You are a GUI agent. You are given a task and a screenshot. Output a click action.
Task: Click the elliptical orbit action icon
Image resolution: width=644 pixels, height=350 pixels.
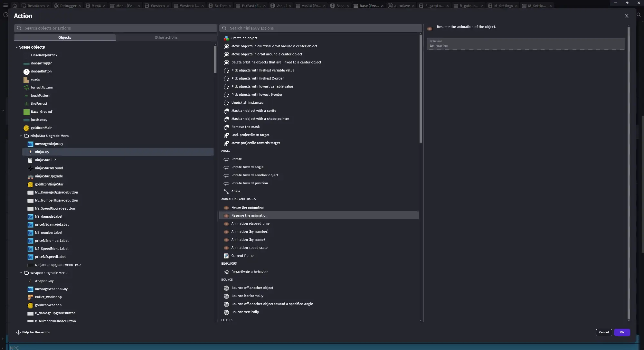pyautogui.click(x=226, y=46)
